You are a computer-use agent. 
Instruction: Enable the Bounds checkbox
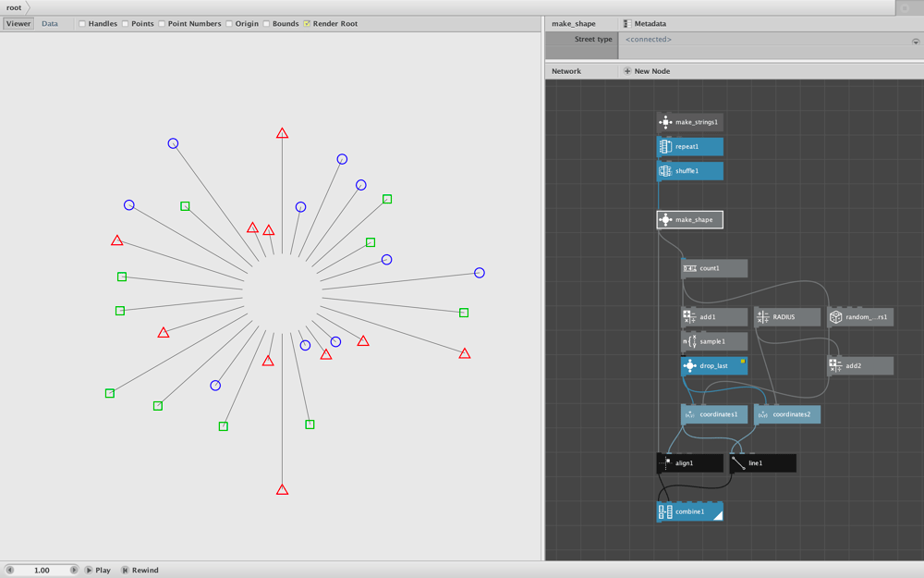tap(266, 24)
